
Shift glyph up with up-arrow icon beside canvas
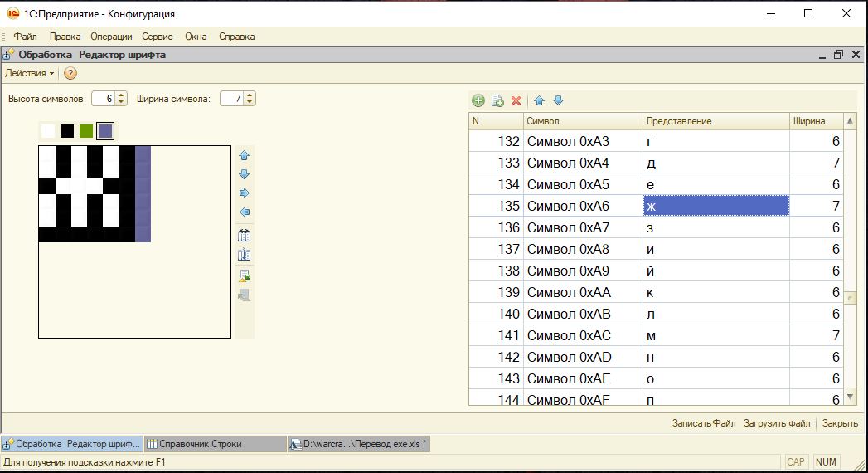click(x=244, y=156)
